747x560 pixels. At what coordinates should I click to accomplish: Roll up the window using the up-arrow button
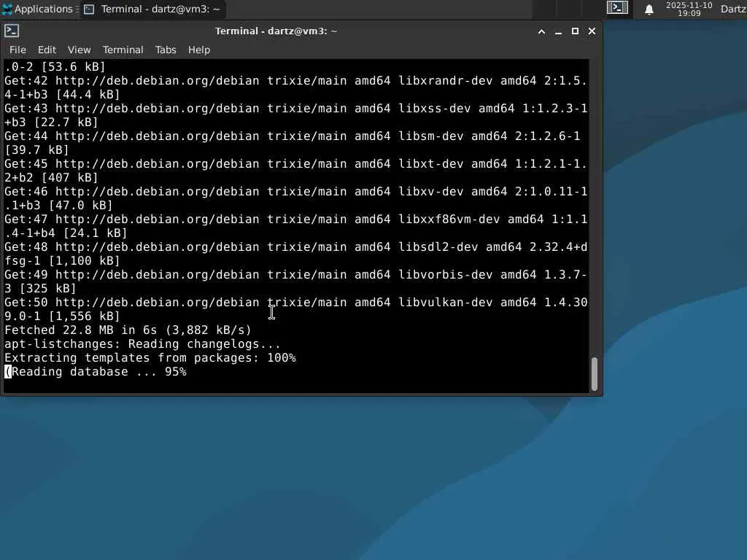tap(541, 31)
